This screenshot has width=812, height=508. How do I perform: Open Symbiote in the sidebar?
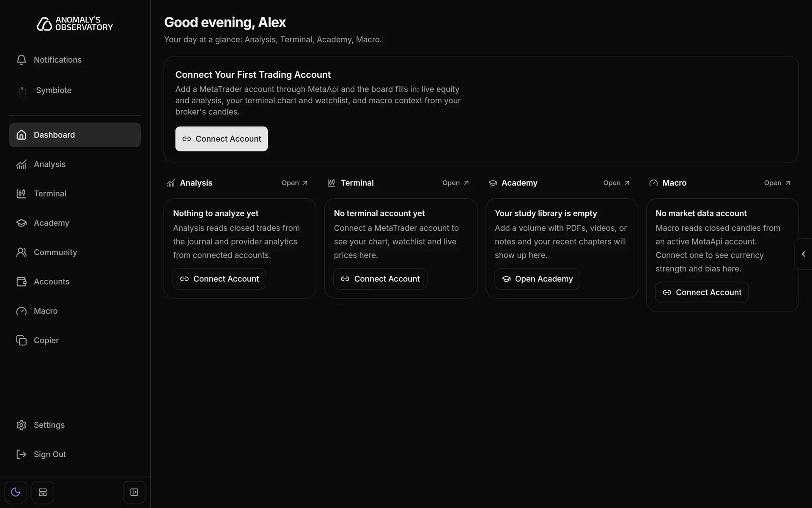75,90
